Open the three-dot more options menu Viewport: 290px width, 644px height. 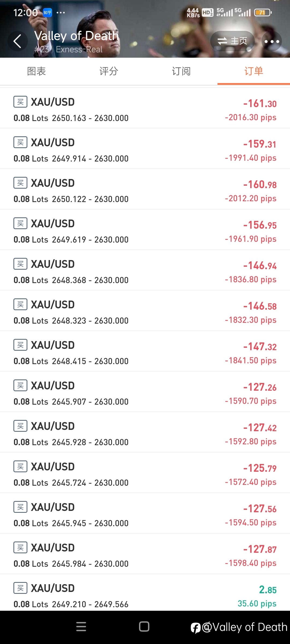(272, 41)
